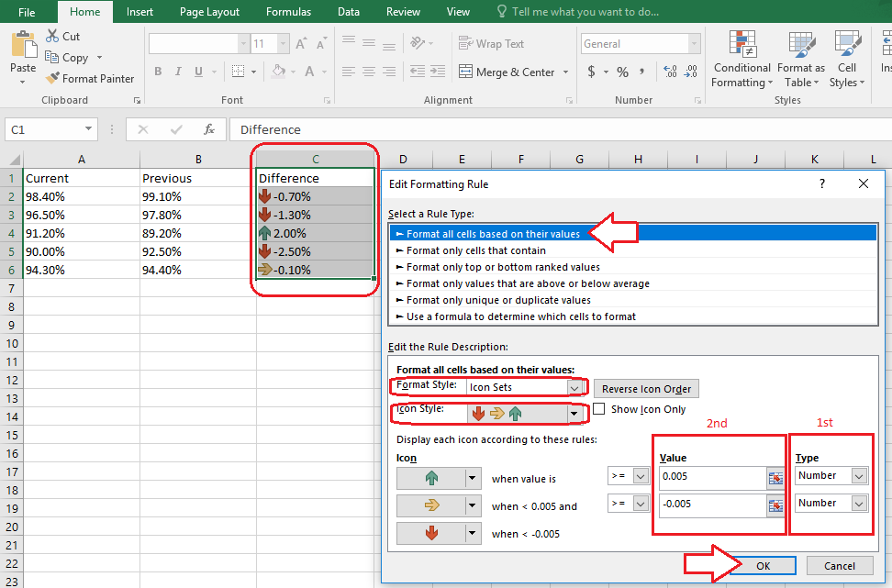Open Cell Styles gallery
Screen dimensions: 892x588
(x=845, y=59)
